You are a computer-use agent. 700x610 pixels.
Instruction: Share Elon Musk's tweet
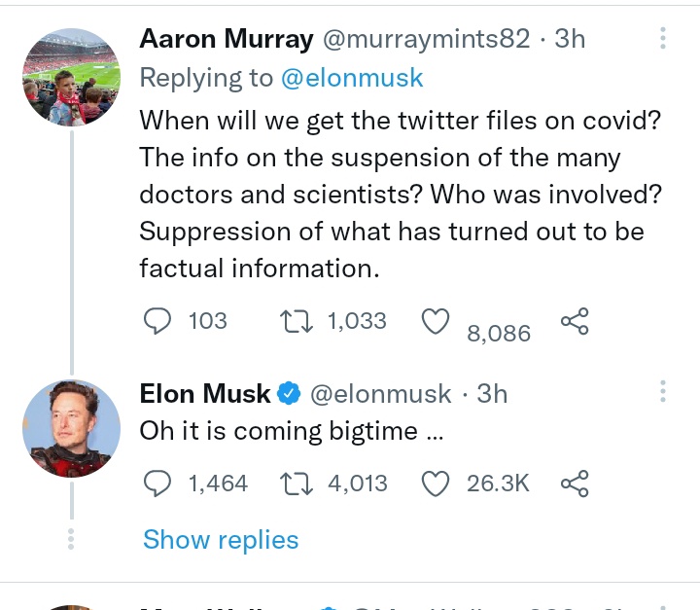point(575,483)
